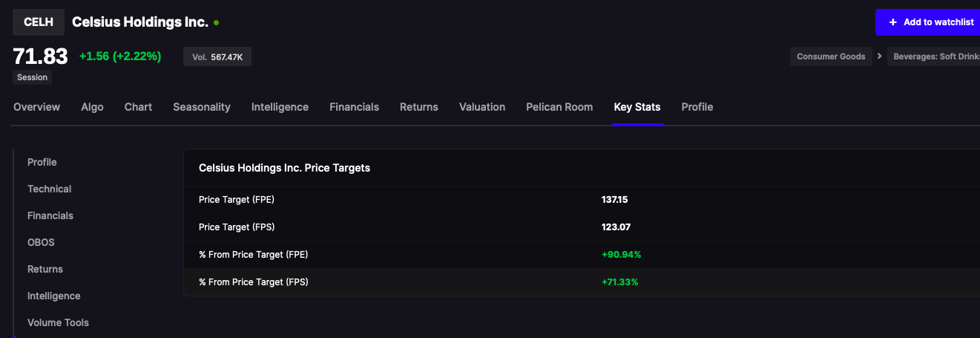Image resolution: width=980 pixels, height=338 pixels.
Task: Switch to the Overview tab
Action: coord(36,107)
